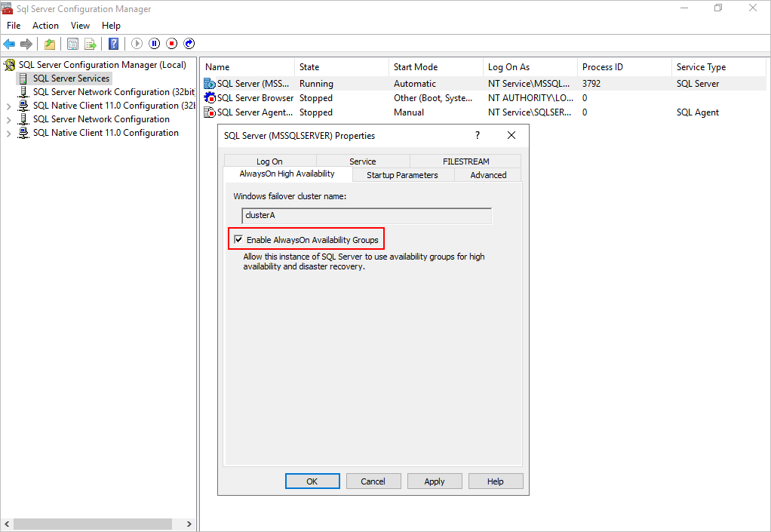Open the Properties toolbar icon

coord(72,44)
